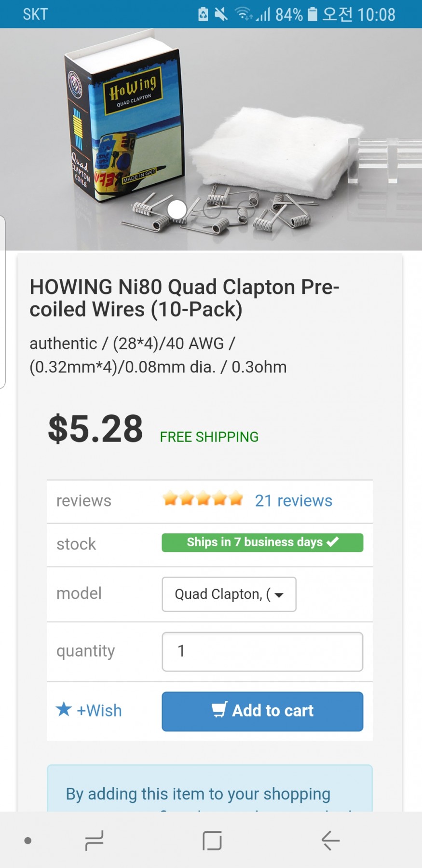
Task: Tap the Android back navigation icon
Action: tap(331, 840)
